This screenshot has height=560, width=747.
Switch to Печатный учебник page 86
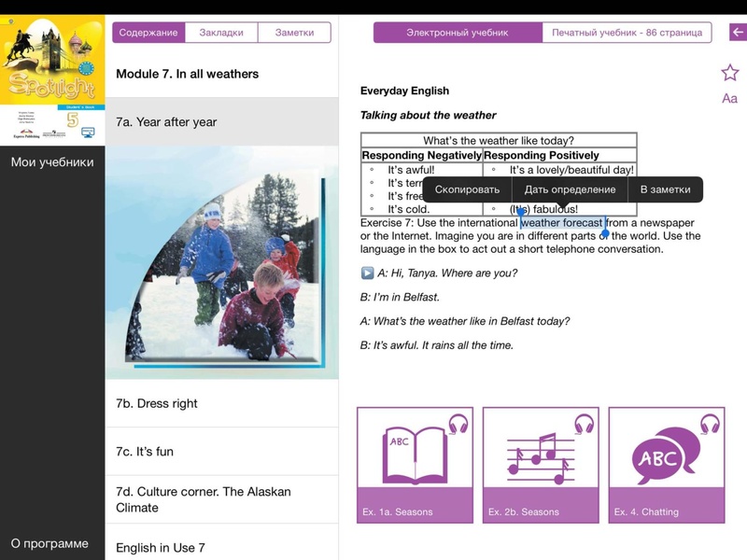click(627, 33)
